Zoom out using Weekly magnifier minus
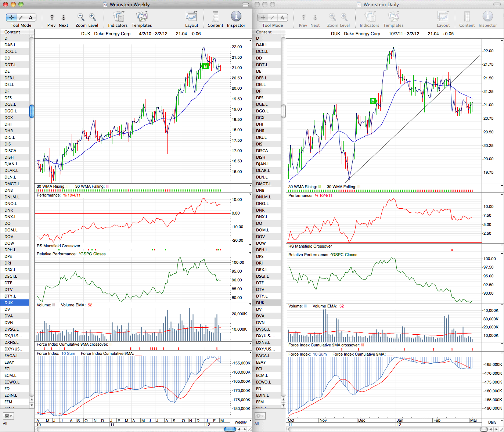The height and width of the screenshot is (432, 504). coord(81,17)
